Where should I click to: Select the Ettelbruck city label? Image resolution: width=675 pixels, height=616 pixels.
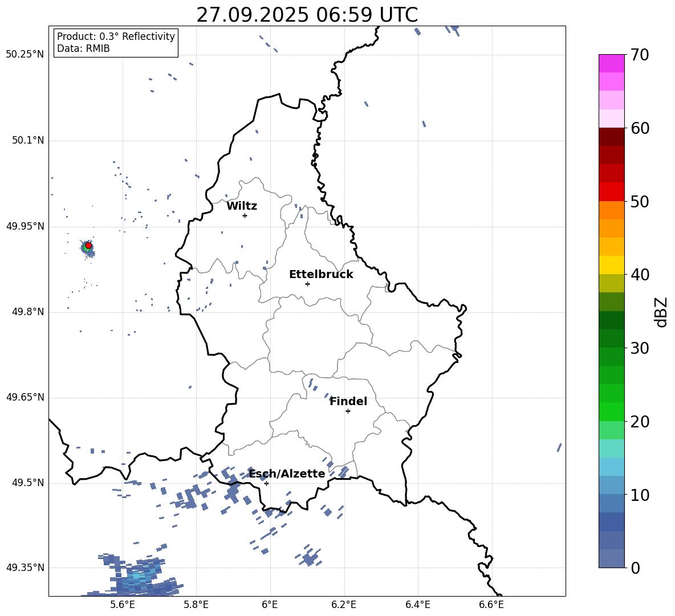[321, 275]
